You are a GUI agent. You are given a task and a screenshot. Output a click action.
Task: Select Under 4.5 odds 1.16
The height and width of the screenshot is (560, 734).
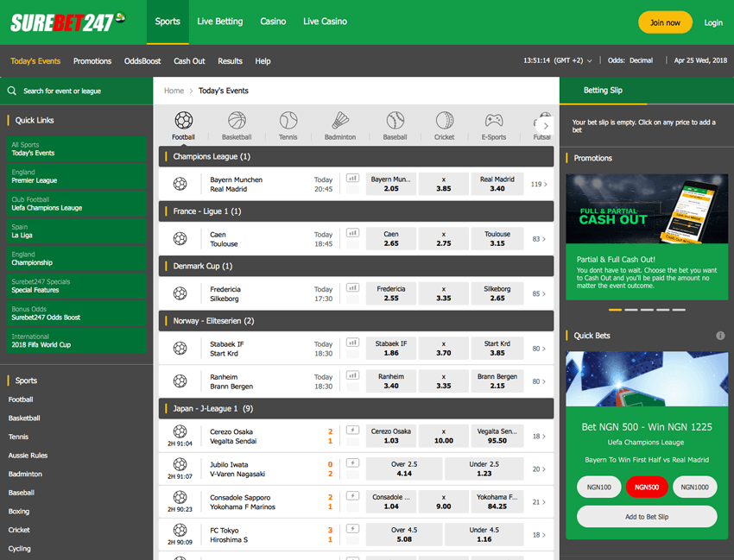coord(484,534)
